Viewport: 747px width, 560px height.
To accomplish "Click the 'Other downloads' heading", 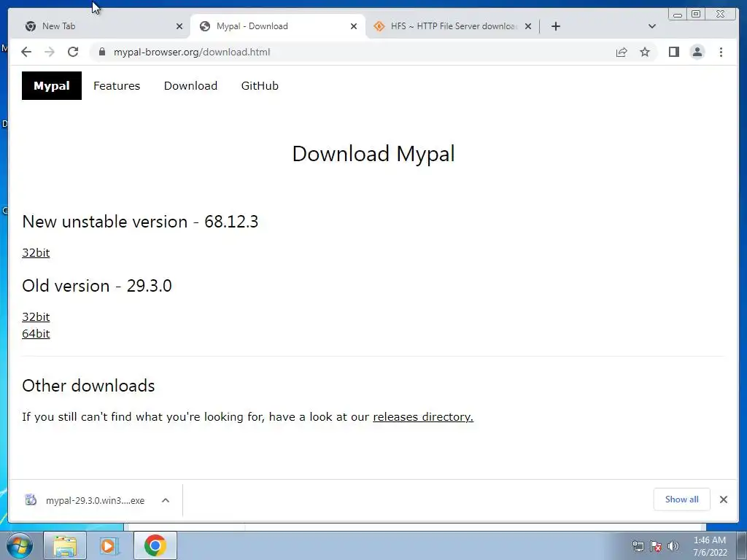I will 88,386.
